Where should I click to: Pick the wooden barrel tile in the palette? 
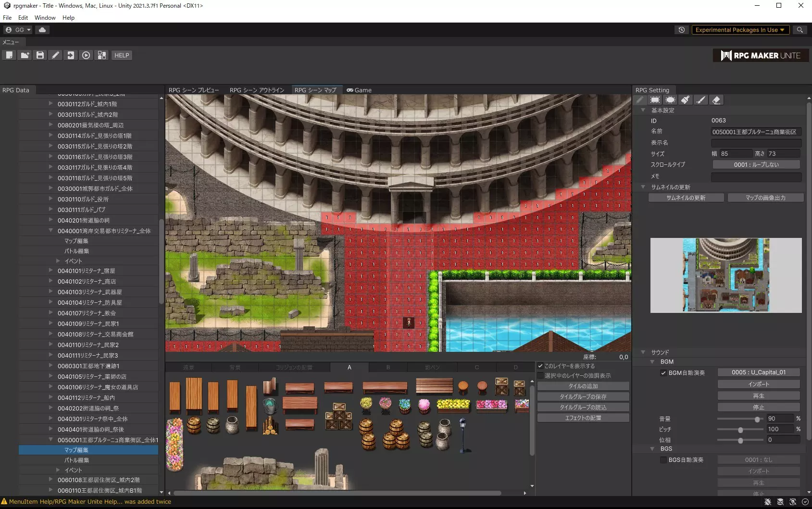(x=194, y=425)
